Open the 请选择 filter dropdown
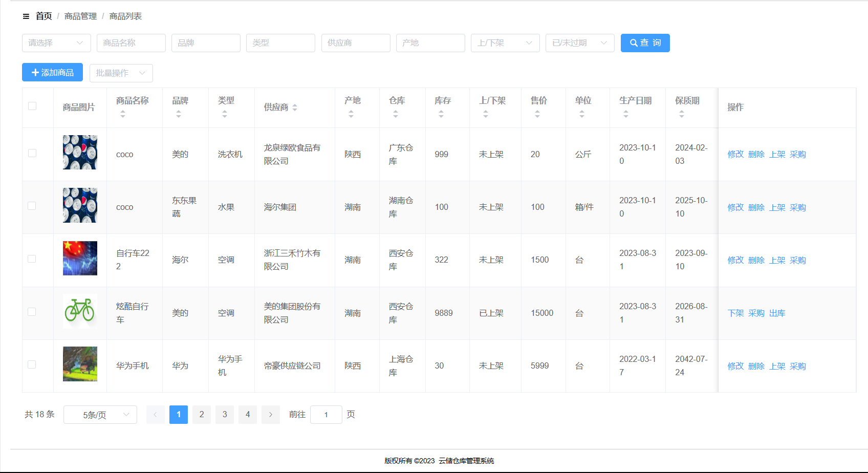This screenshot has height=473, width=868. pyautogui.click(x=56, y=43)
